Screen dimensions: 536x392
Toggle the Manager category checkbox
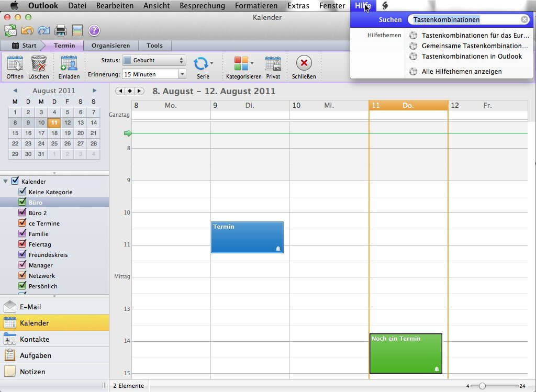(x=22, y=264)
